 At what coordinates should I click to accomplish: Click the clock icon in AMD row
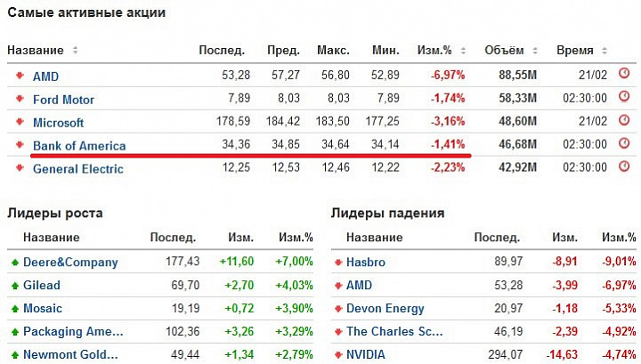click(x=624, y=74)
